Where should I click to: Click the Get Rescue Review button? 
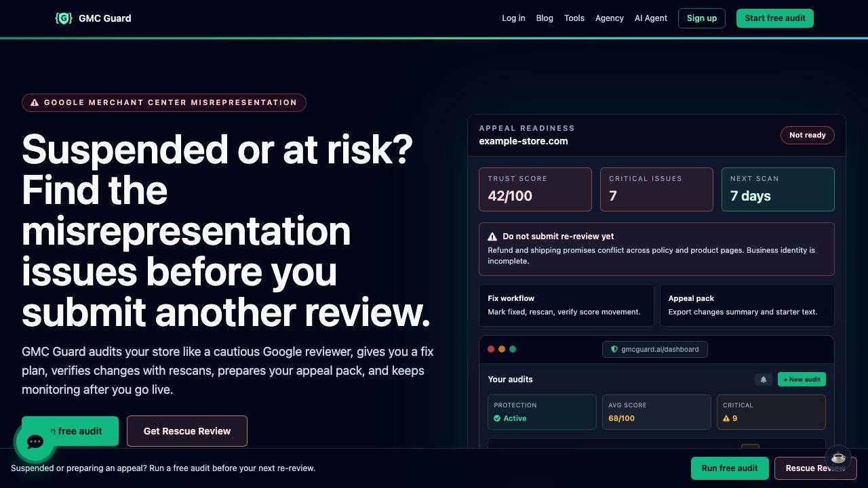click(x=187, y=431)
